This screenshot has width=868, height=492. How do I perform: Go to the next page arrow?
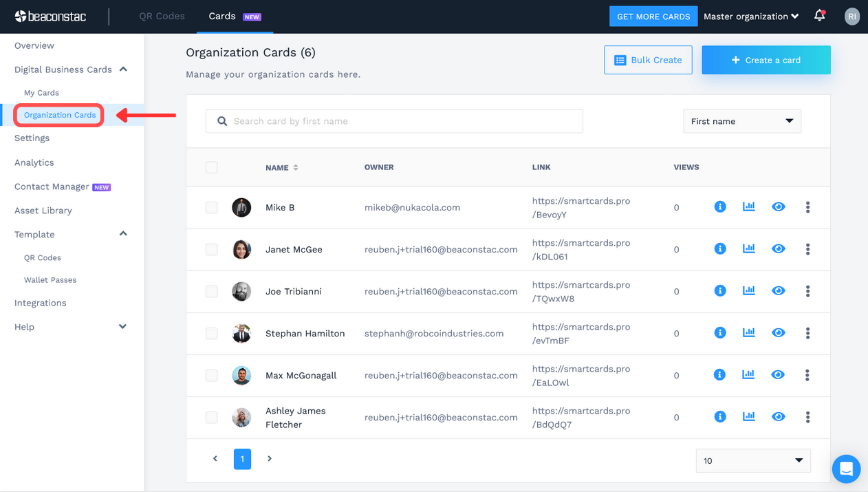pos(270,458)
